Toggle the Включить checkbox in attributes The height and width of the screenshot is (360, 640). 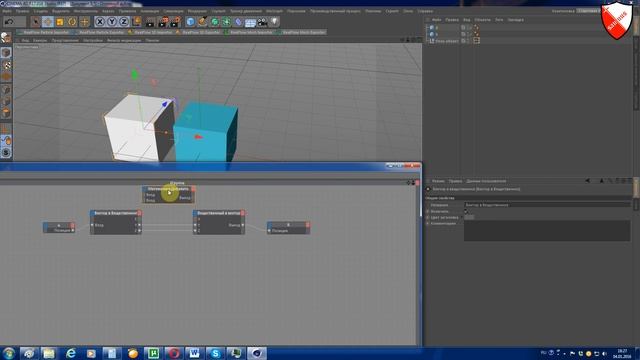466,211
